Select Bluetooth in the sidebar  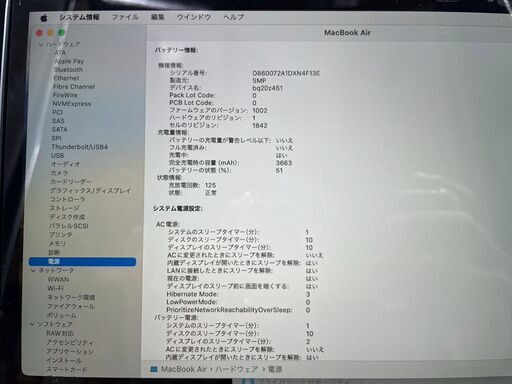pyautogui.click(x=68, y=70)
